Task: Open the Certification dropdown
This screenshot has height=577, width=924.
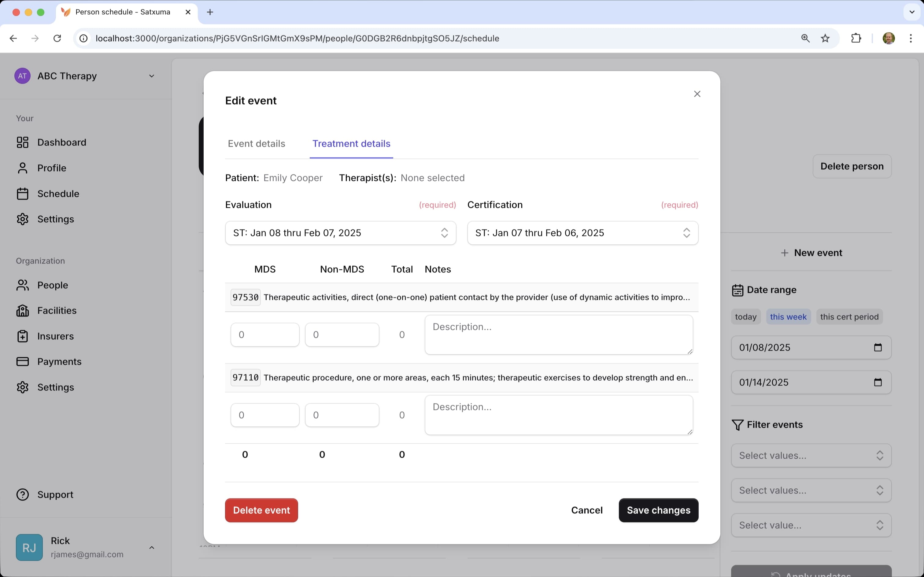Action: coord(582,233)
